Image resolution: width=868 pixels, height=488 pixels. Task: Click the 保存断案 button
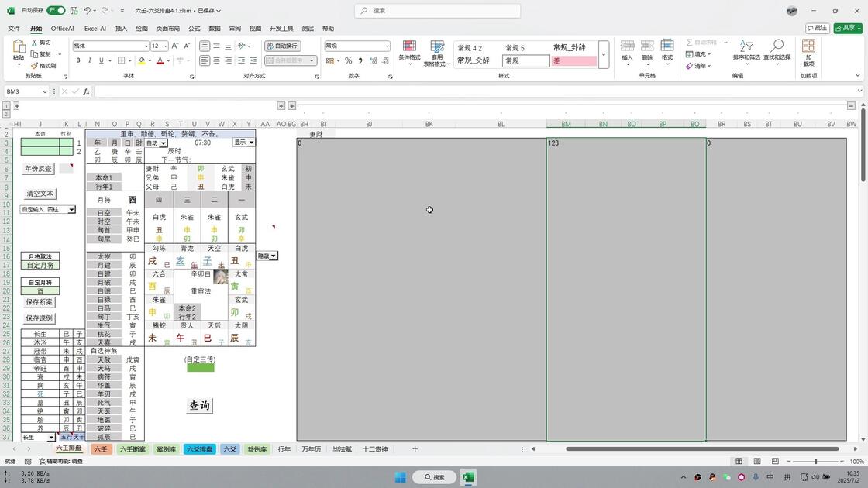point(40,302)
